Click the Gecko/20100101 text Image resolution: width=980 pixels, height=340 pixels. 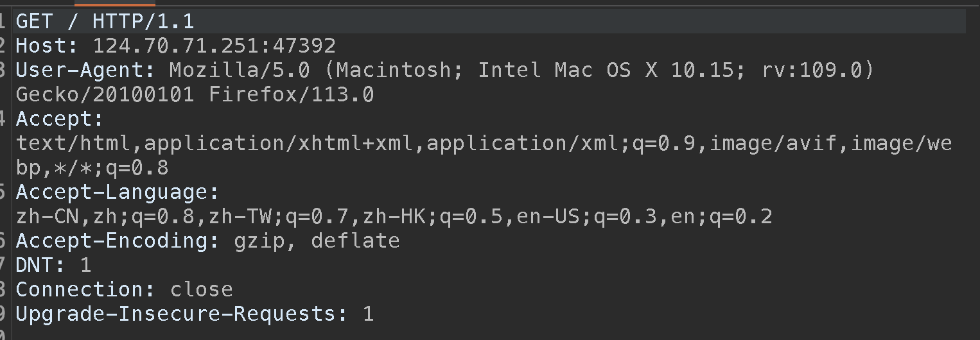tap(105, 94)
